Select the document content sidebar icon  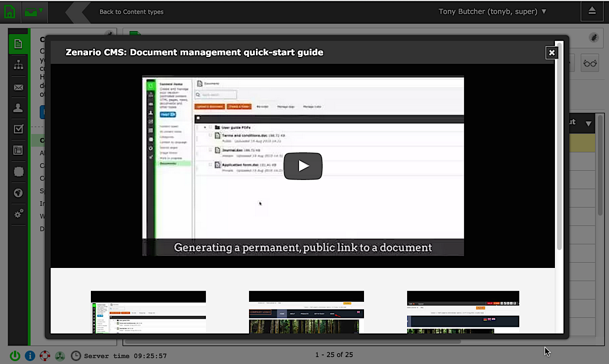18,44
